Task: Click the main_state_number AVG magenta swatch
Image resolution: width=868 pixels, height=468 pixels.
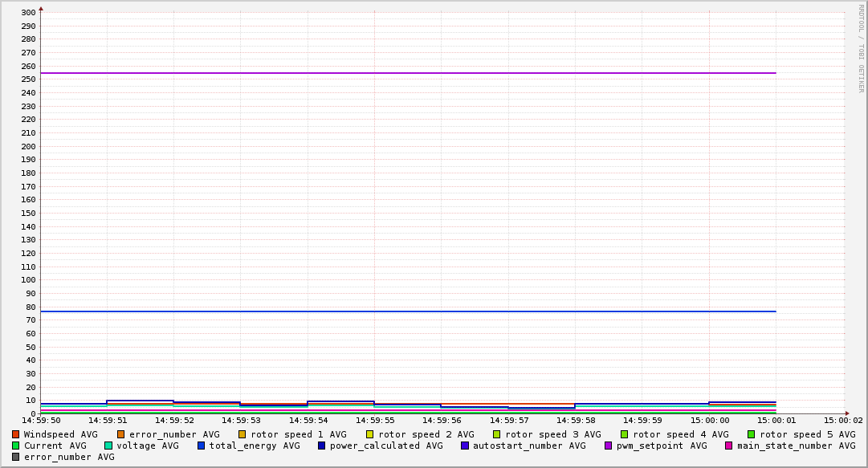Action: pyautogui.click(x=729, y=446)
